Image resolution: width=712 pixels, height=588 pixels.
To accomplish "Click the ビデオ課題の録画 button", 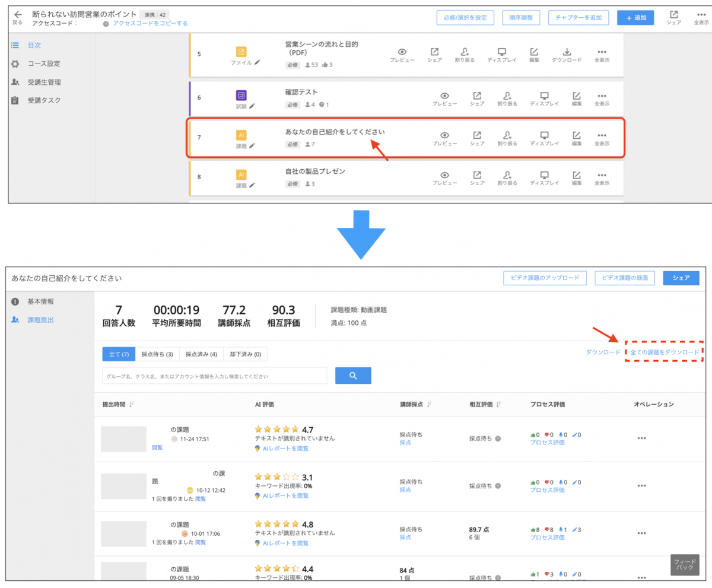I will point(625,278).
